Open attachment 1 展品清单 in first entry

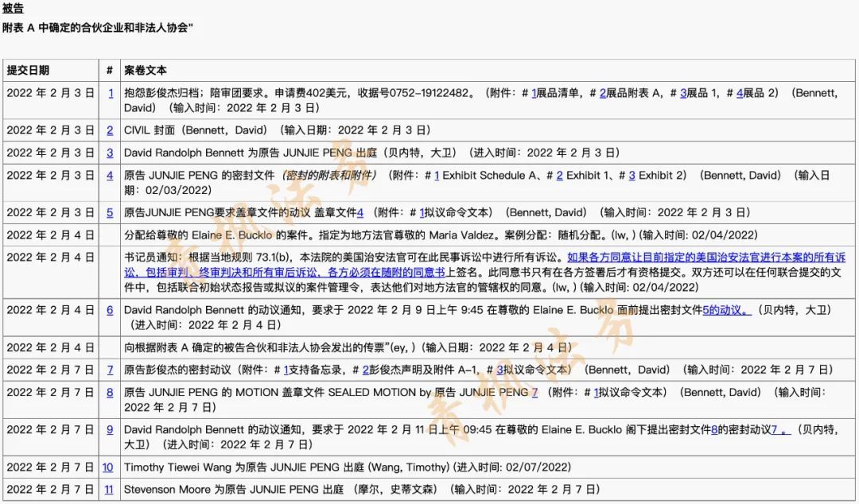click(534, 93)
